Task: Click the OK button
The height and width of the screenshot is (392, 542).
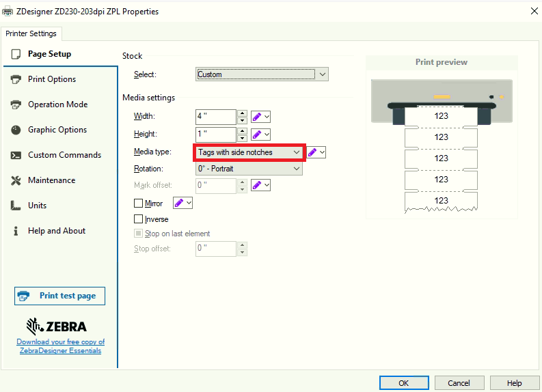Action: 404,383
